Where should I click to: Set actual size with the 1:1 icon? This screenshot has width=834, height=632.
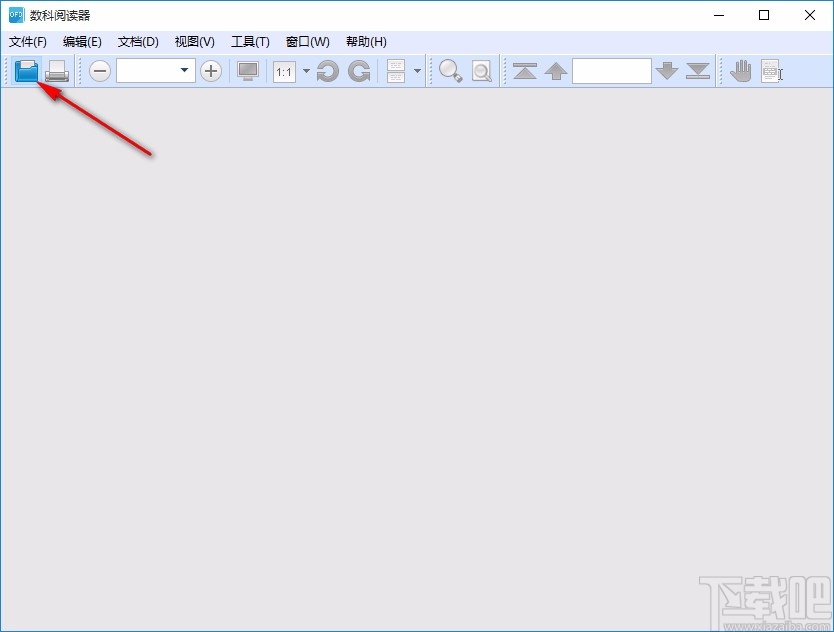point(284,71)
